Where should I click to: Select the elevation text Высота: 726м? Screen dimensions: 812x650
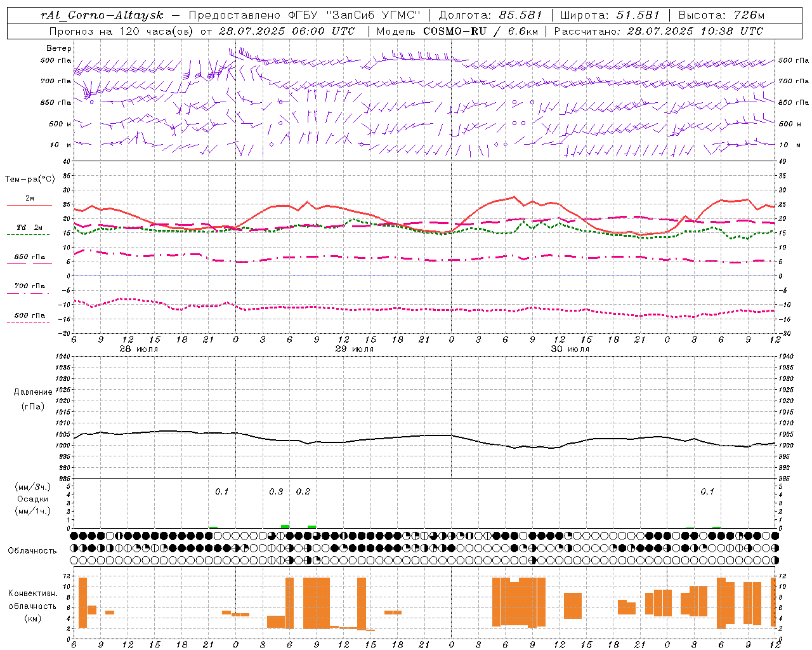(x=721, y=15)
